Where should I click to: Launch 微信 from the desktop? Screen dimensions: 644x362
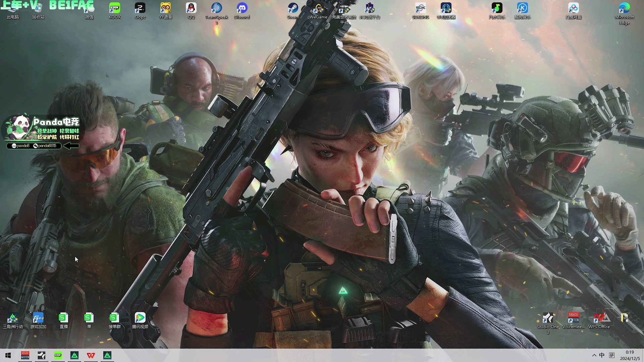pos(89,11)
